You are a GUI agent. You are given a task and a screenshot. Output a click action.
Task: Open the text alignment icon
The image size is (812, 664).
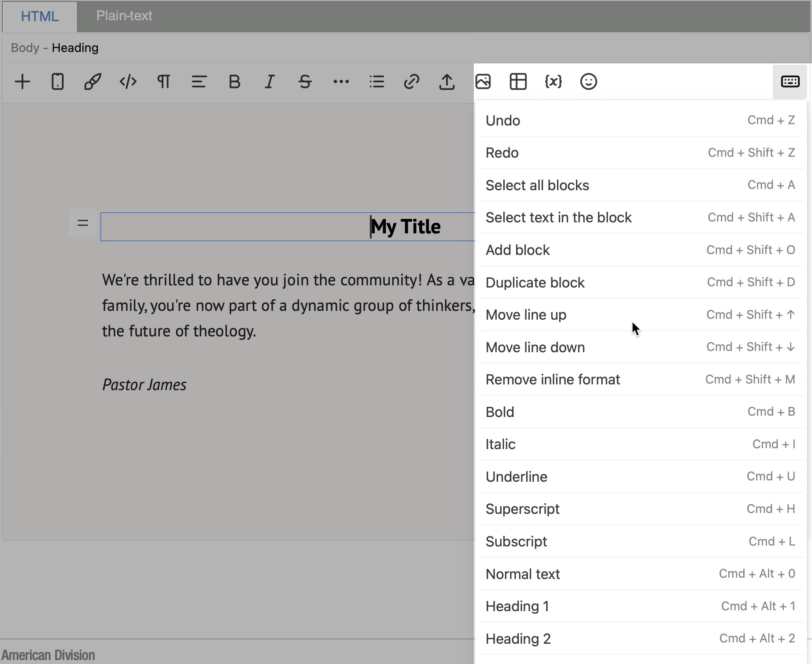[199, 82]
